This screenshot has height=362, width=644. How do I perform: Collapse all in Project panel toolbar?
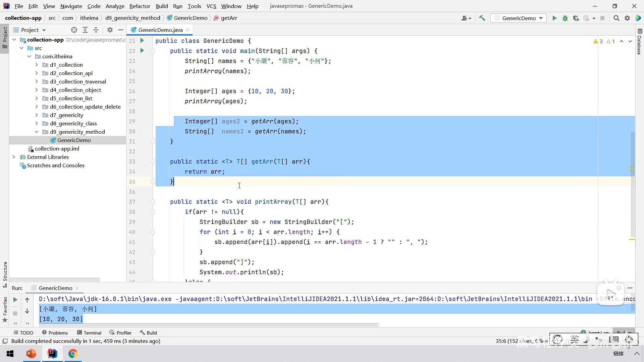tap(96, 30)
